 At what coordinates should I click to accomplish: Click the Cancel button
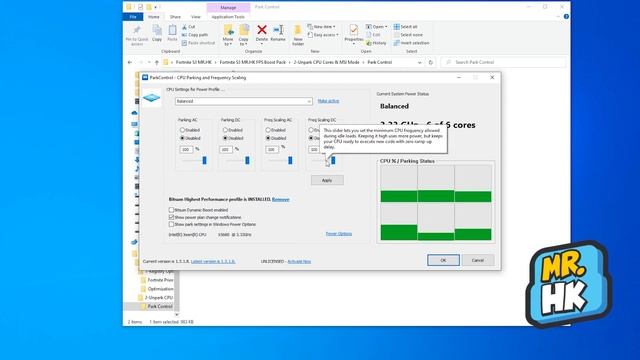[x=478, y=260]
